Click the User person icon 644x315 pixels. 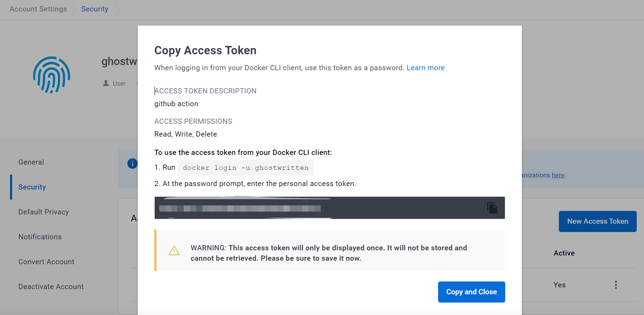tap(106, 83)
